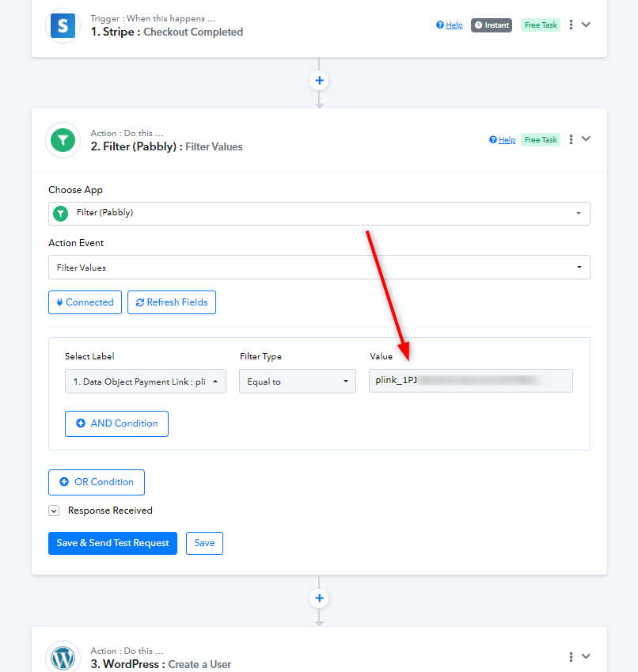
Task: Click the Value field containing plink_1PJ
Action: coord(470,381)
